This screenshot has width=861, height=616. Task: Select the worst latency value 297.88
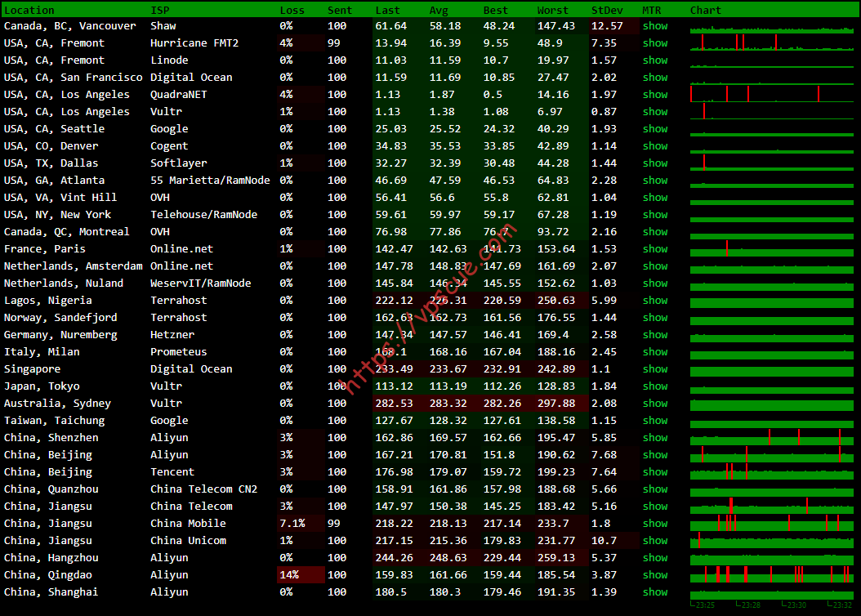click(x=556, y=403)
